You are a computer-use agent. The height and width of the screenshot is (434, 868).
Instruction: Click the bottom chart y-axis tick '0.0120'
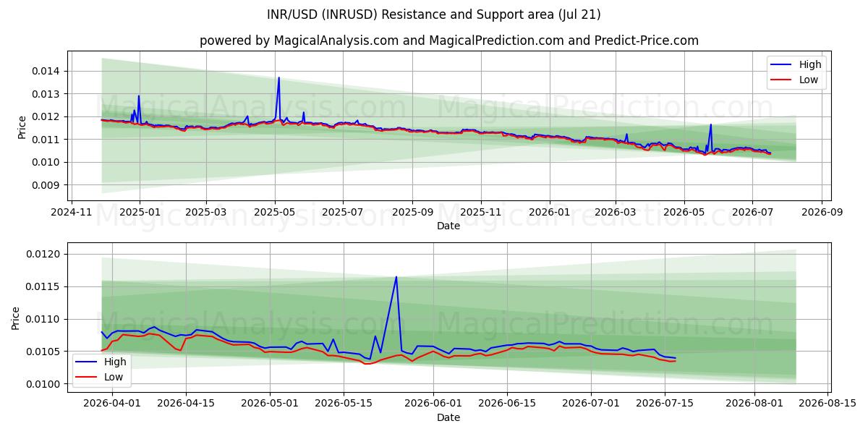(45, 254)
